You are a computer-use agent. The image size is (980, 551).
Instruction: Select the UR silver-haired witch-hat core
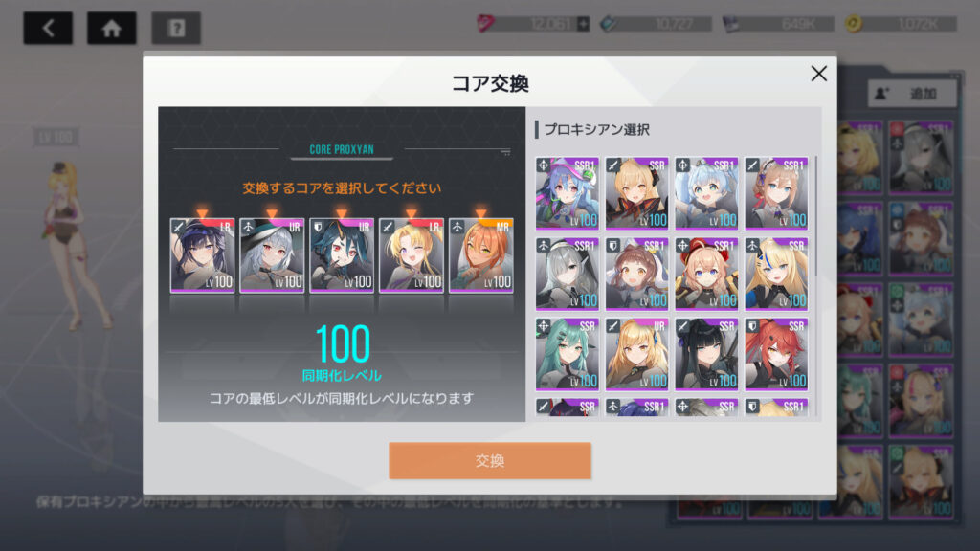point(272,255)
